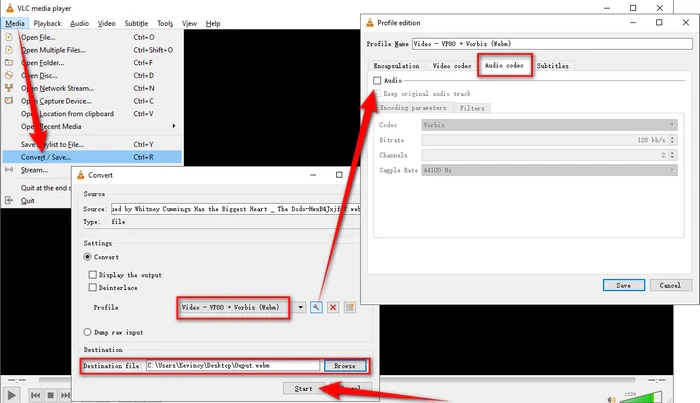Choose Open File... from Media menu
The width and height of the screenshot is (700, 403).
click(92, 37)
